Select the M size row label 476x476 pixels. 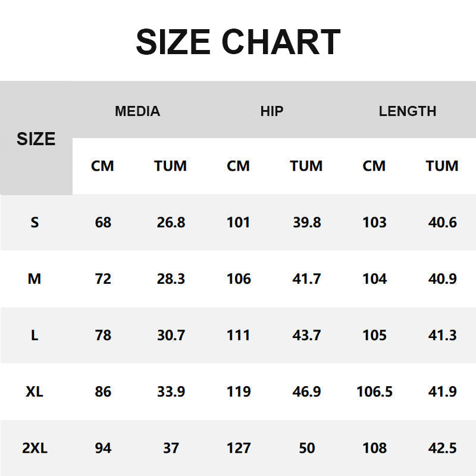click(x=35, y=278)
